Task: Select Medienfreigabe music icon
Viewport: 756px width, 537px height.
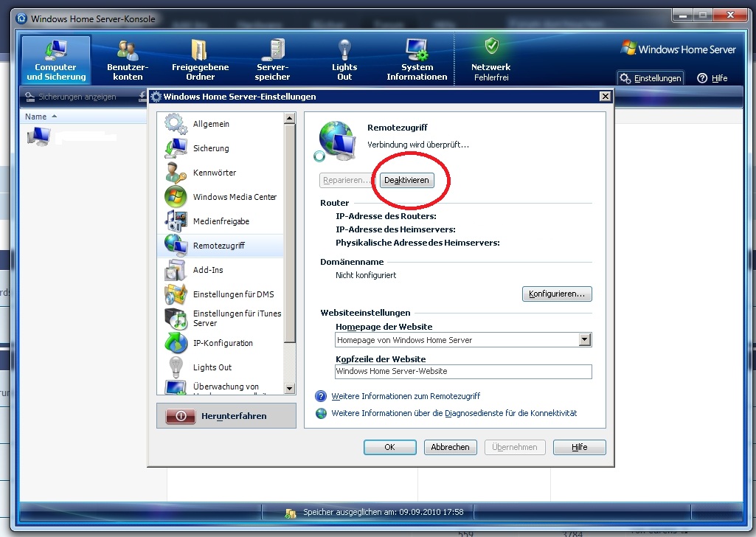Action: (x=176, y=221)
